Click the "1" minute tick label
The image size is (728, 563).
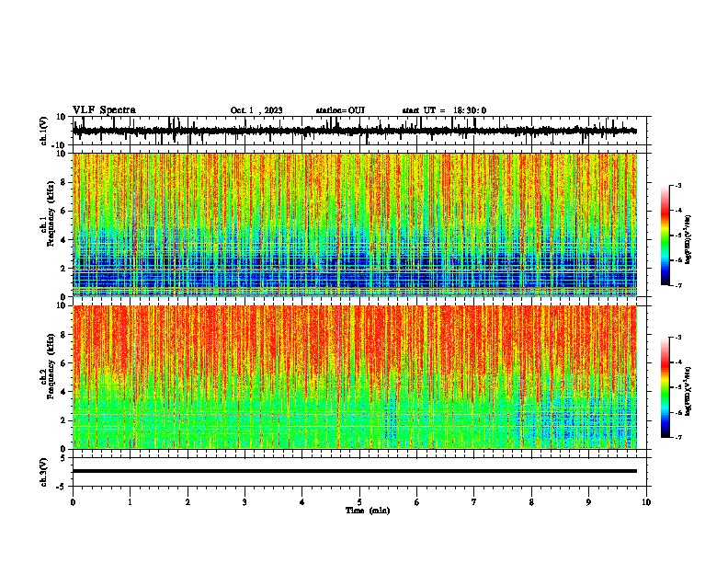(131, 502)
